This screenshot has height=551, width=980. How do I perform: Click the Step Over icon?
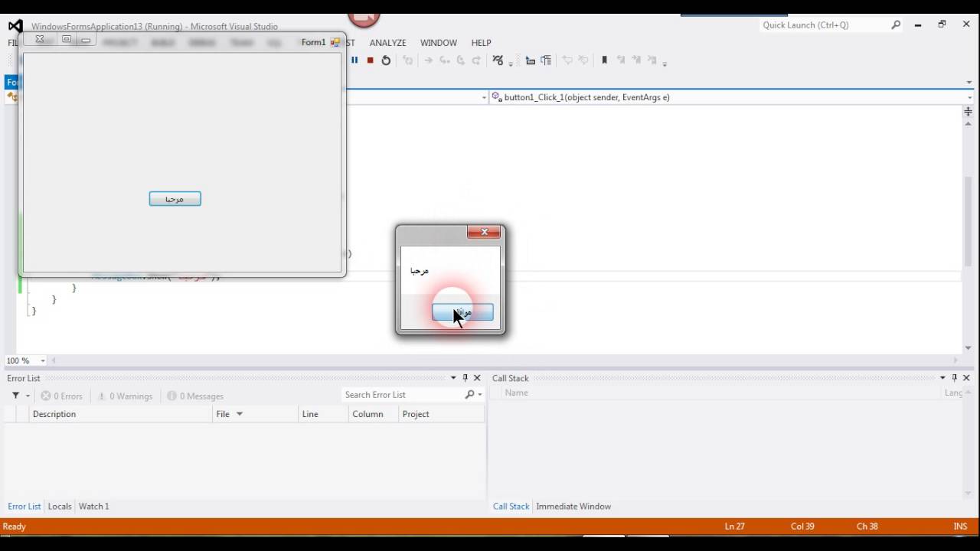(x=461, y=60)
